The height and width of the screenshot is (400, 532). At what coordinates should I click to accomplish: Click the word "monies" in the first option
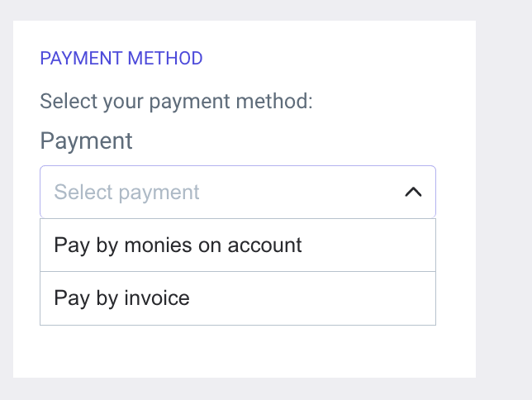pos(154,245)
